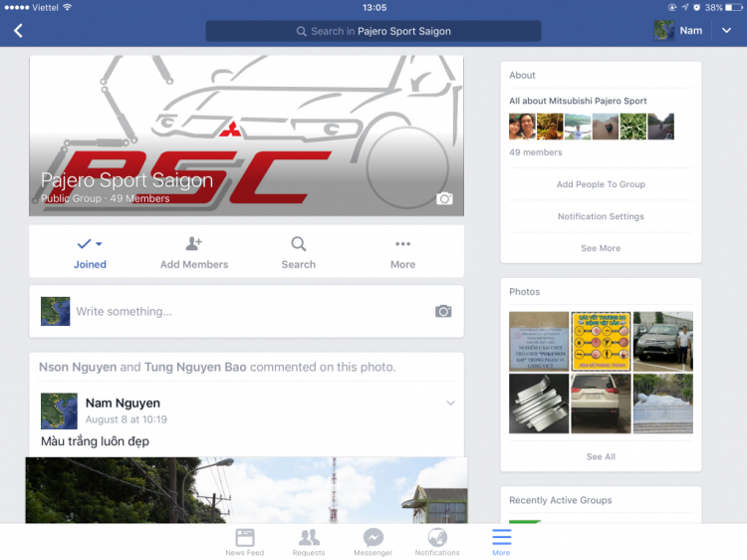Change the group cover photo camera icon
This screenshot has height=560, width=747.
point(444,198)
